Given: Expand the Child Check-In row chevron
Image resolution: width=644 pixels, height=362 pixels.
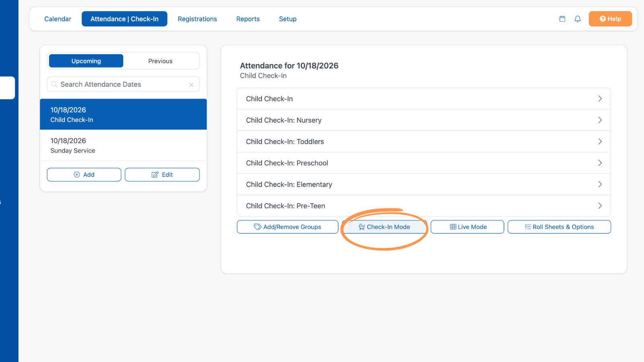Looking at the screenshot, I should (600, 99).
